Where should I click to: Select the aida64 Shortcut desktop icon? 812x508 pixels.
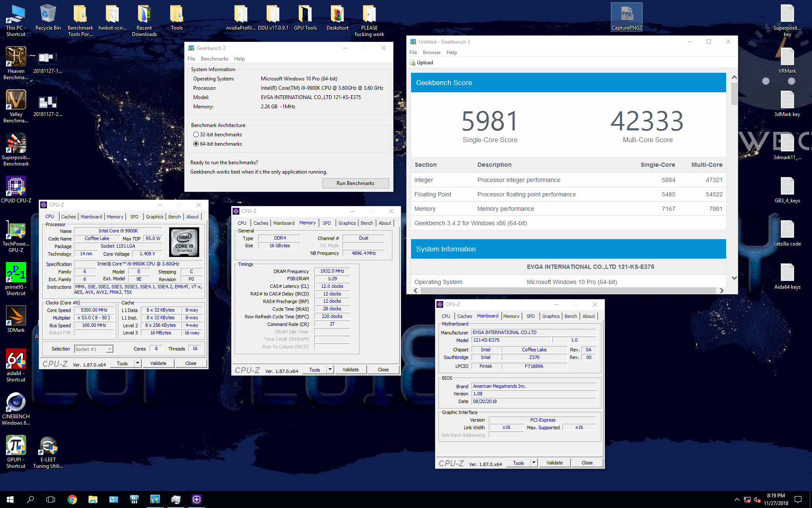[16, 365]
